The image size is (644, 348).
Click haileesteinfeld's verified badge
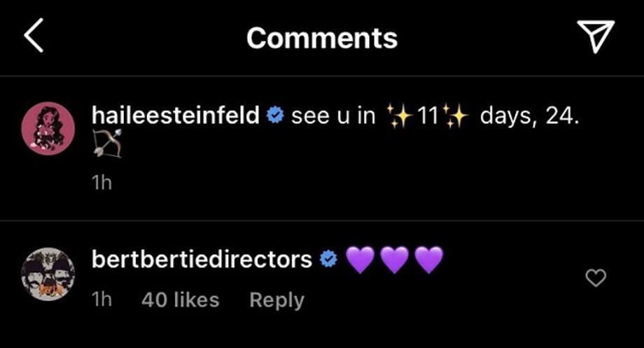275,116
